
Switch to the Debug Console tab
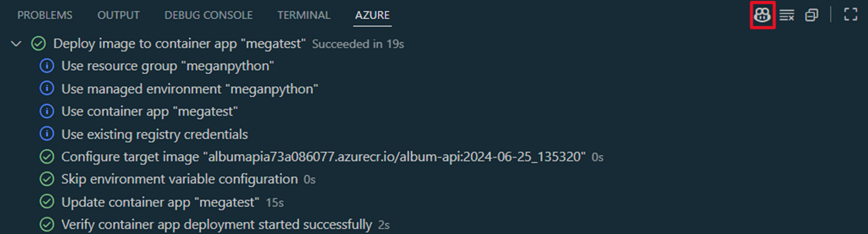click(x=208, y=15)
